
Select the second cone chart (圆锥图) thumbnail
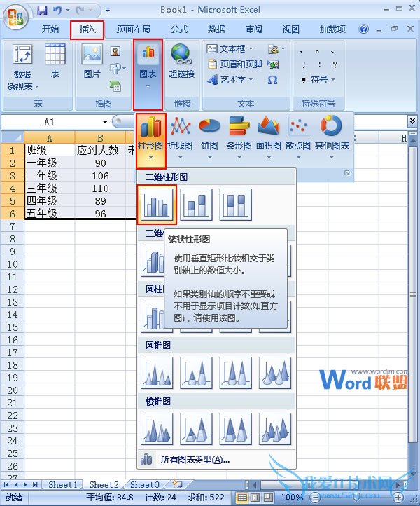pos(196,373)
